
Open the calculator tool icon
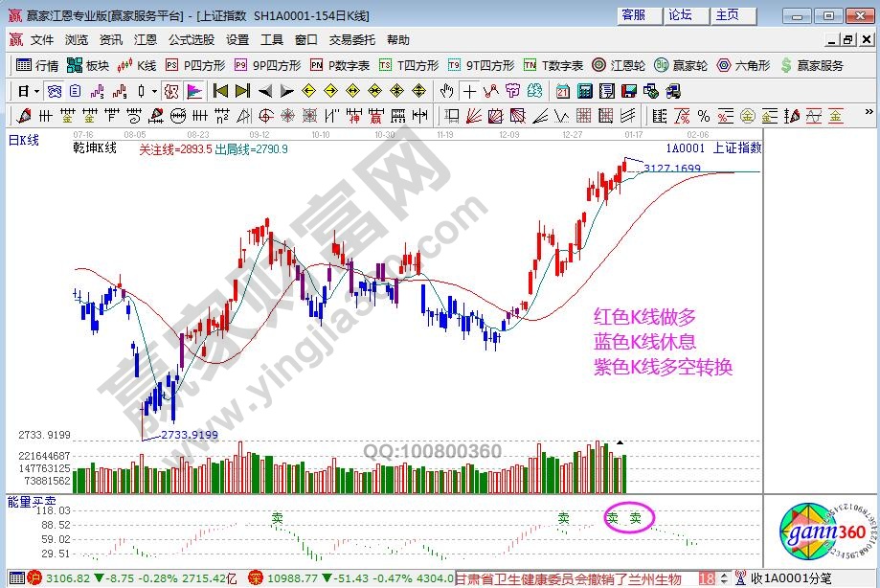tap(583, 91)
